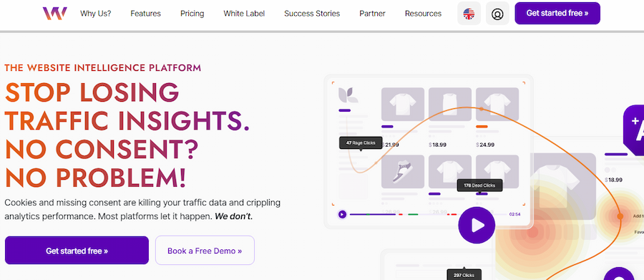Screen dimensions: 644x280
Task: Click small play icon in session replay bar
Action: [x=342, y=214]
